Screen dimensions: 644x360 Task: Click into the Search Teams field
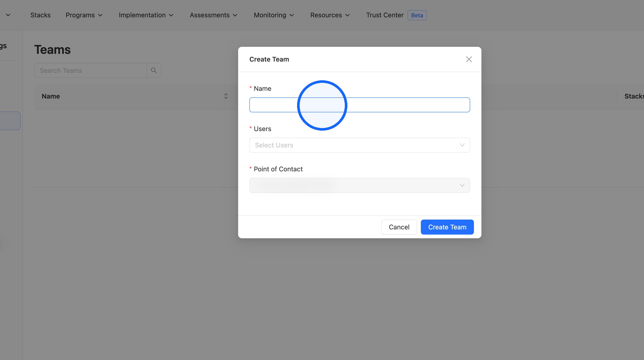(x=90, y=70)
